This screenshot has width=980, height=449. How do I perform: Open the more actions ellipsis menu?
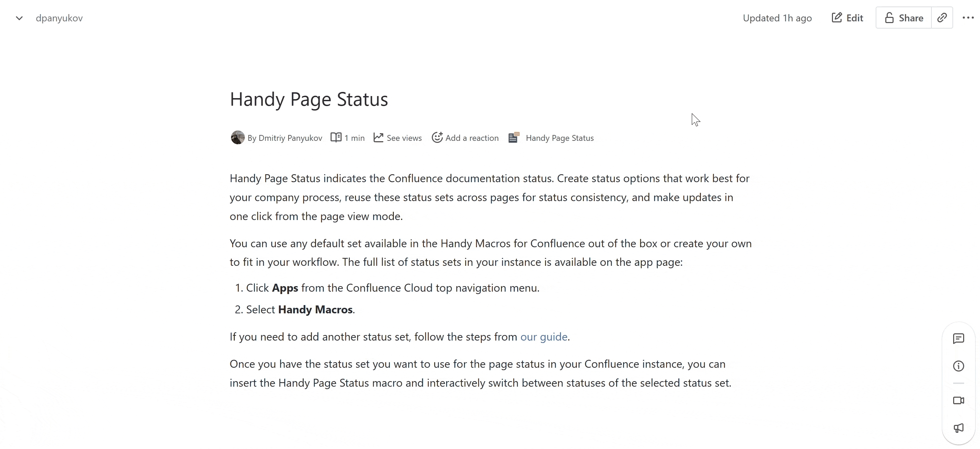tap(968, 18)
